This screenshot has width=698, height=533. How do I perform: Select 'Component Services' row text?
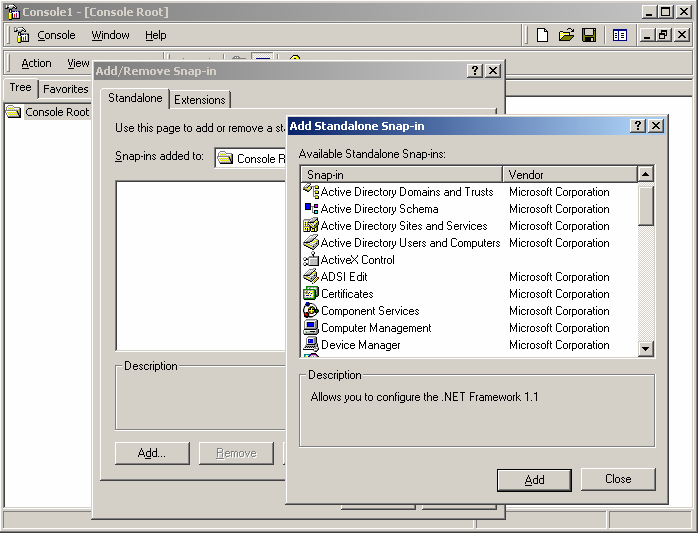click(370, 311)
